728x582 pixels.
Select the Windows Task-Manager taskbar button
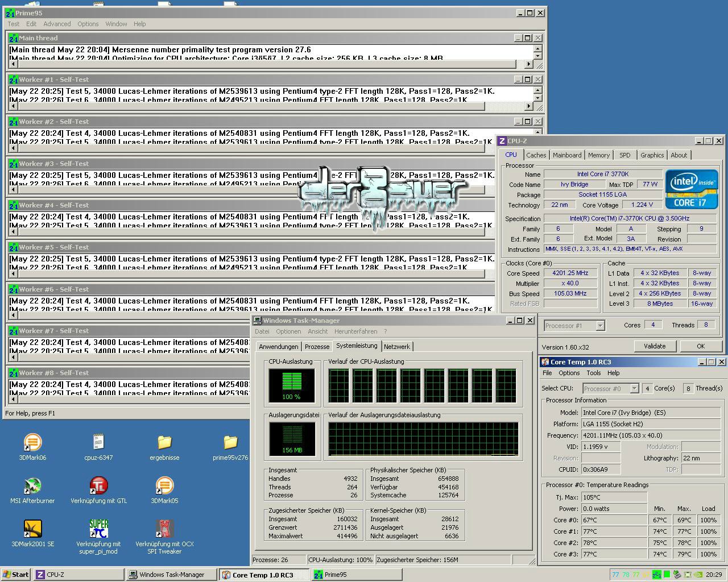[170, 574]
